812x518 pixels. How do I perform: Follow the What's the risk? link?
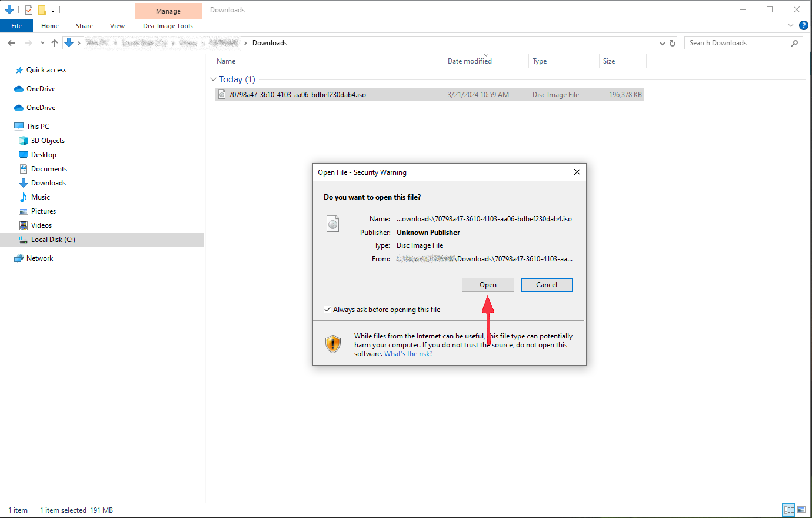pyautogui.click(x=408, y=354)
